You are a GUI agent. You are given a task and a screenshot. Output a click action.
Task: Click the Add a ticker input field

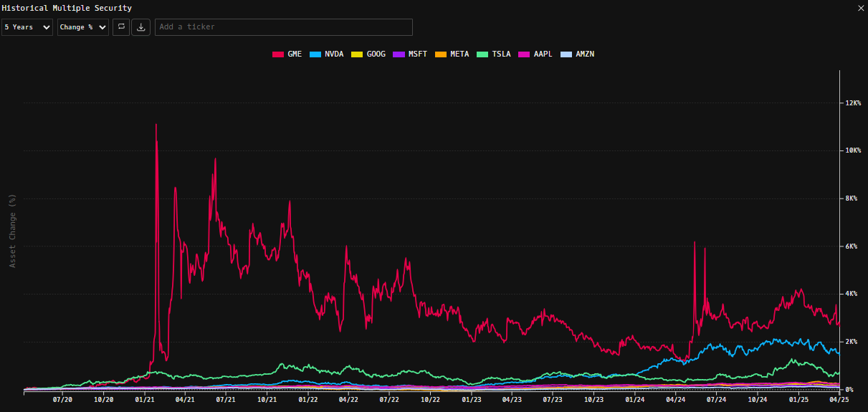point(284,27)
